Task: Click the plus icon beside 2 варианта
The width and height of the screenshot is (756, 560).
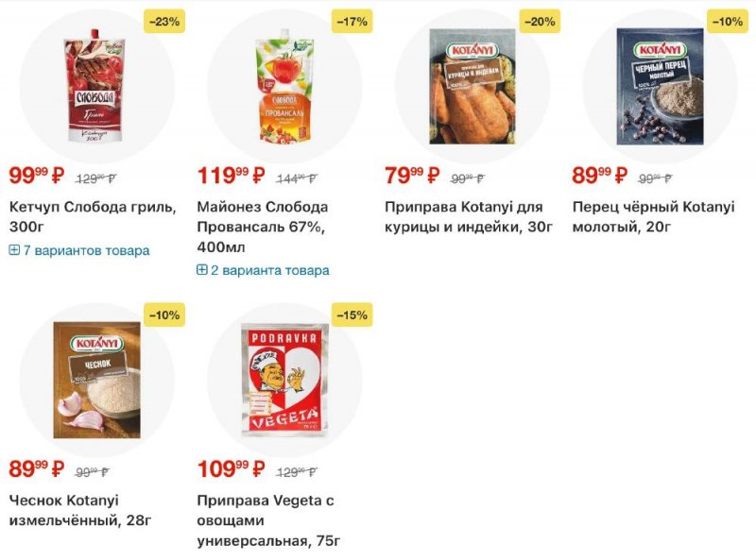Action: coord(202,270)
